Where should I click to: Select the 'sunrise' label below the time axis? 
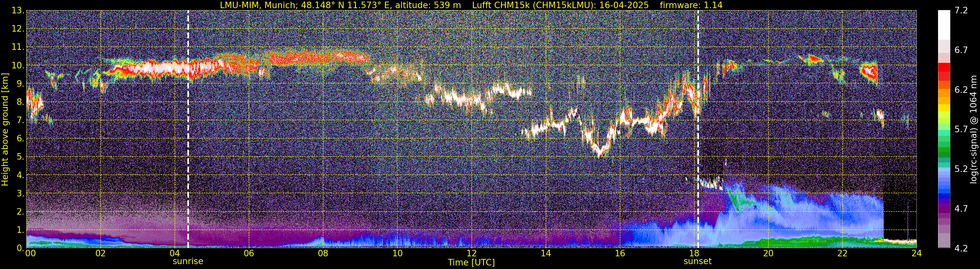tap(188, 262)
